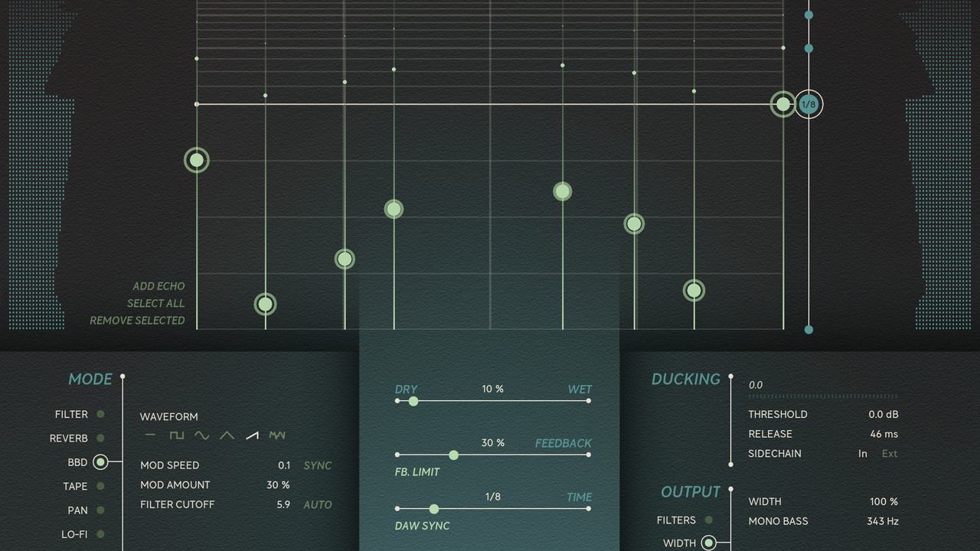Open the FILTERS output section
Viewport: 980px width, 551px height.
point(709,520)
